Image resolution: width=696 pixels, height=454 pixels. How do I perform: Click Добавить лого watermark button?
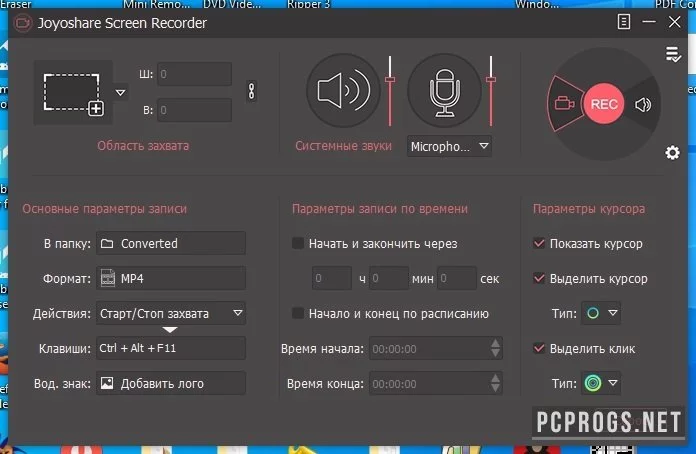point(170,383)
